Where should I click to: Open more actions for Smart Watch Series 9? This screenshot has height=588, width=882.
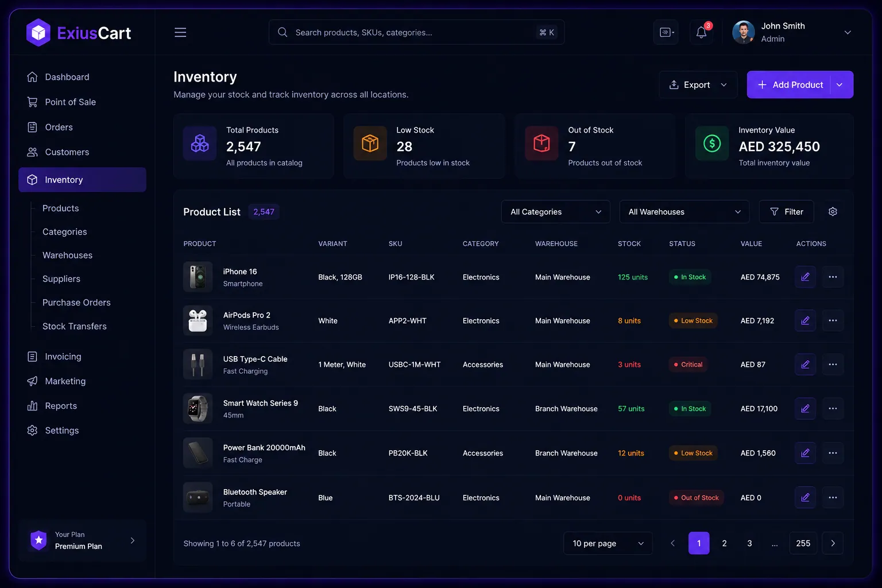[833, 409]
